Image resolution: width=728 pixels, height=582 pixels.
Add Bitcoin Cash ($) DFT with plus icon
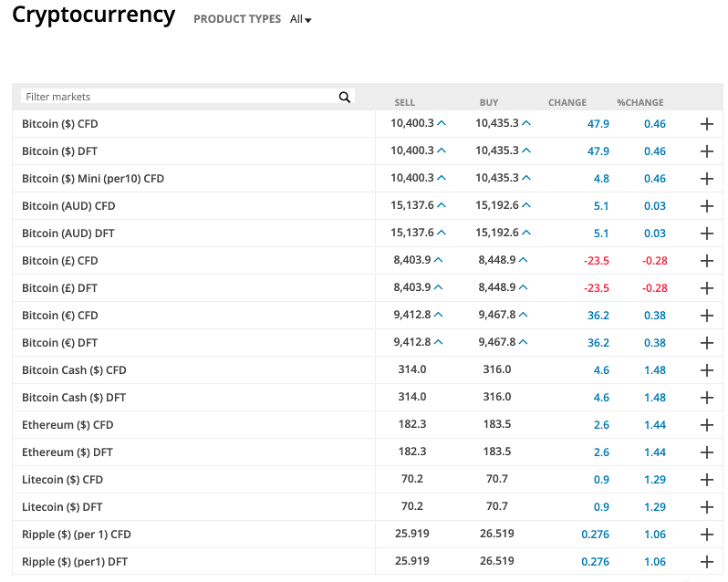(x=707, y=398)
